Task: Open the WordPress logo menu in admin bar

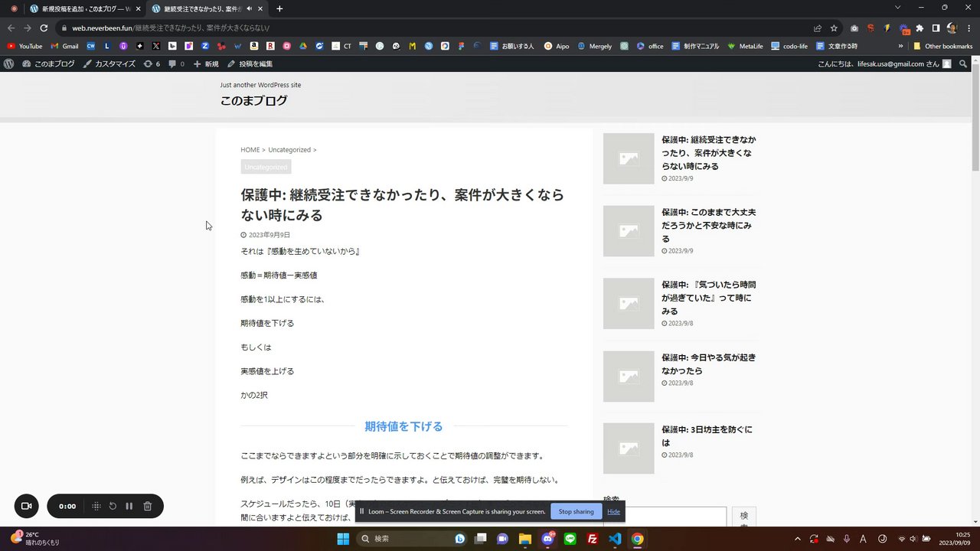Action: coord(8,64)
